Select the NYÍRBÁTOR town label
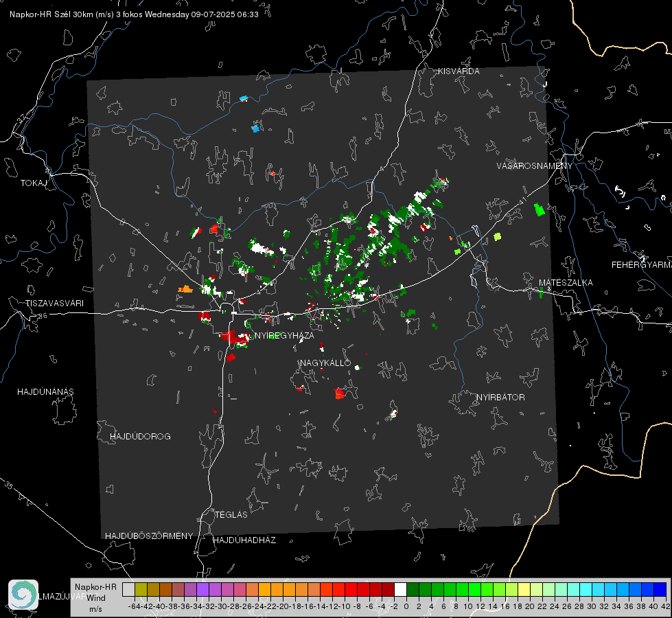Viewport: 672px width, 618px height. [500, 398]
